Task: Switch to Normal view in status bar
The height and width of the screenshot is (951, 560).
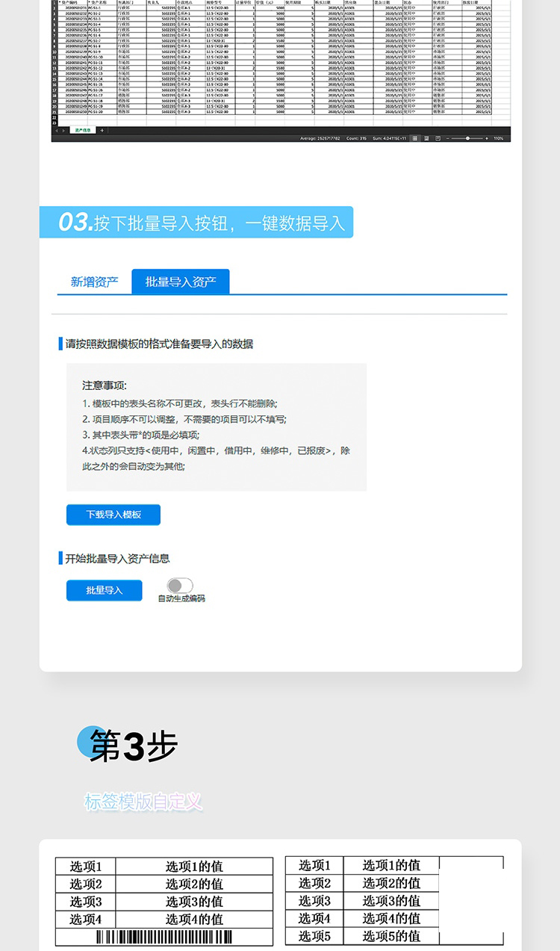Action: pyautogui.click(x=415, y=138)
